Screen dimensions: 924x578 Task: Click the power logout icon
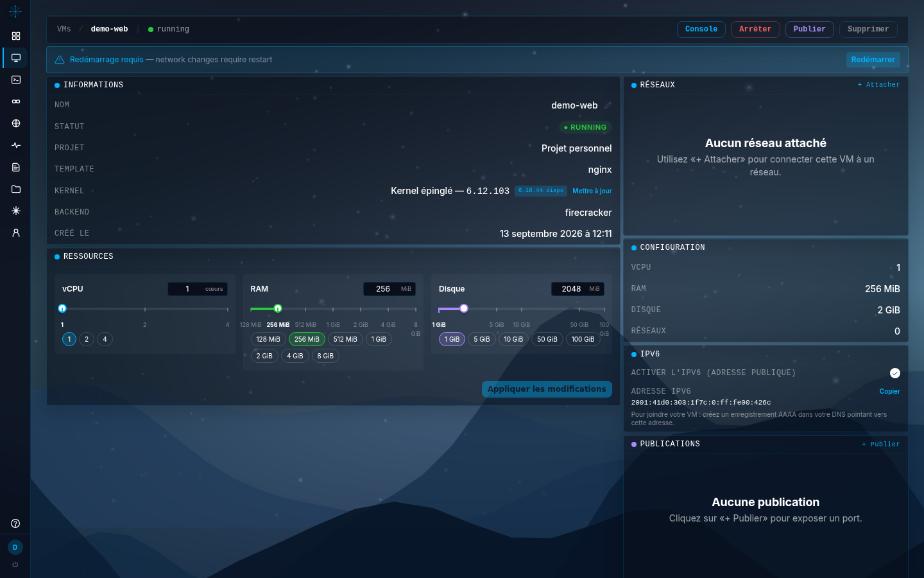[x=15, y=565]
